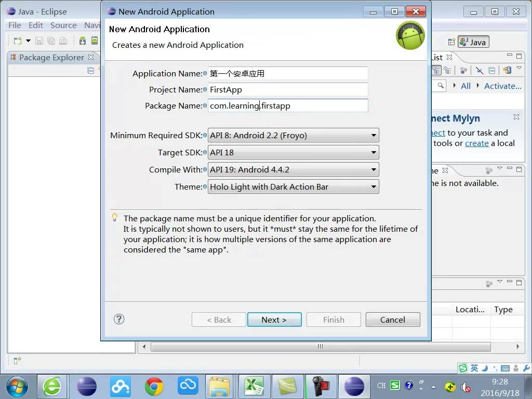Open the Edit menu in Eclipse
The image size is (532, 399).
36,25
